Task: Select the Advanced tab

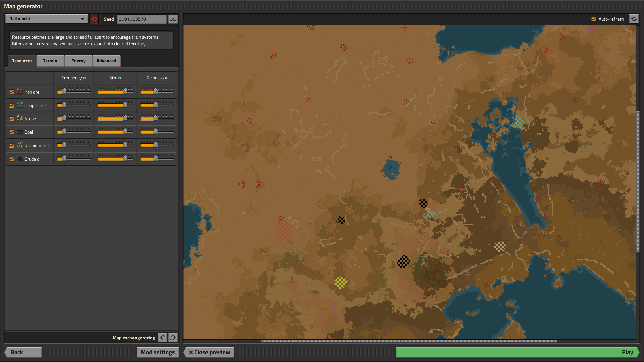Action: point(106,61)
